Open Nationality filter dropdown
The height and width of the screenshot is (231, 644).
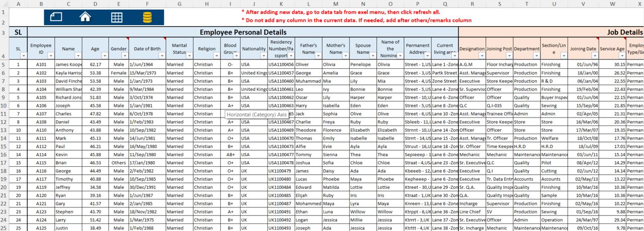(x=263, y=56)
